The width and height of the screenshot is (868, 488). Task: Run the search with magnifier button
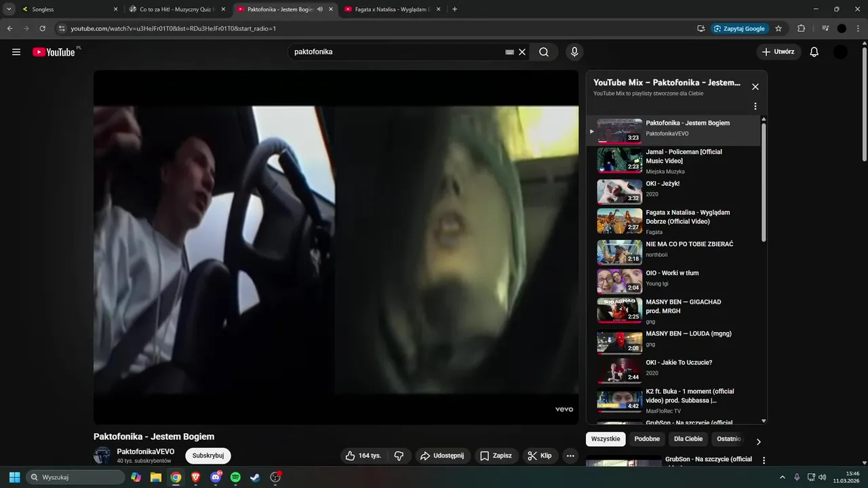[544, 52]
